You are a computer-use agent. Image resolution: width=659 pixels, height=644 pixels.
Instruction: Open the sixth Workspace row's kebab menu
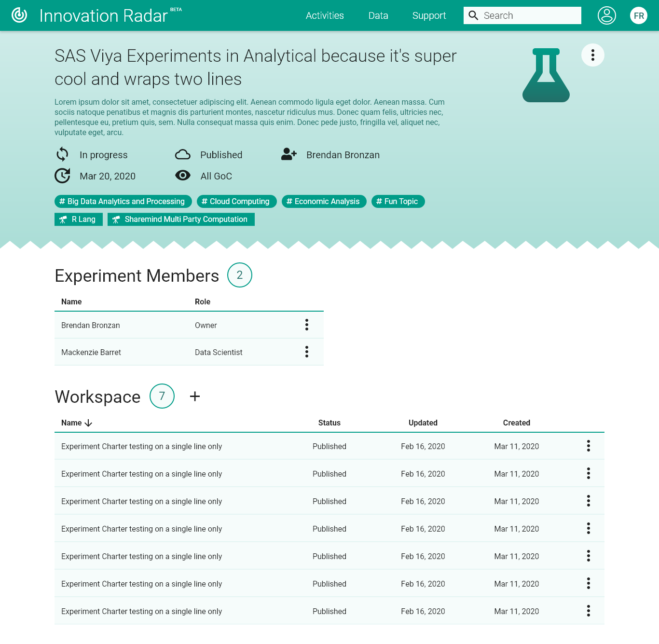pyautogui.click(x=589, y=583)
